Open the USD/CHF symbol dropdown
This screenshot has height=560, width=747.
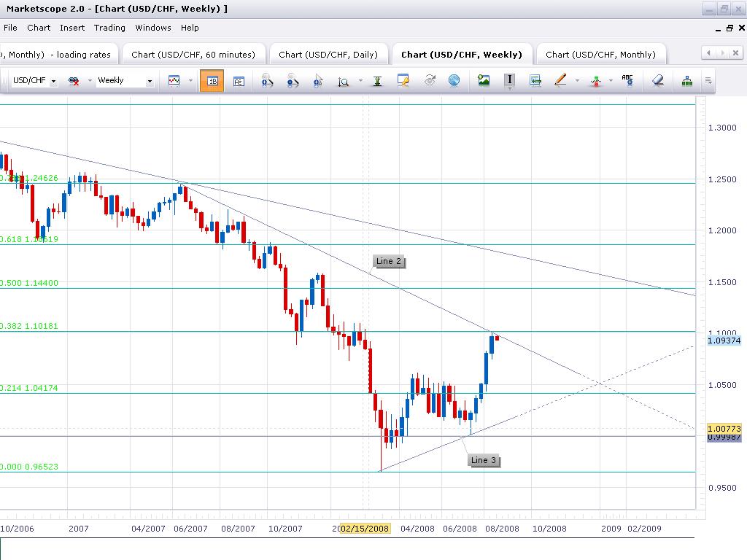coord(53,82)
